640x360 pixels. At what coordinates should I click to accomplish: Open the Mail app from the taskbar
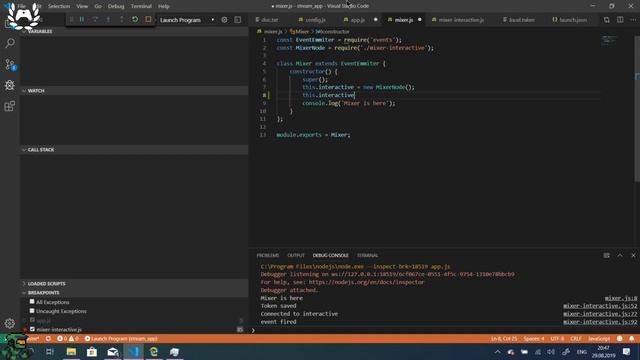(113, 352)
